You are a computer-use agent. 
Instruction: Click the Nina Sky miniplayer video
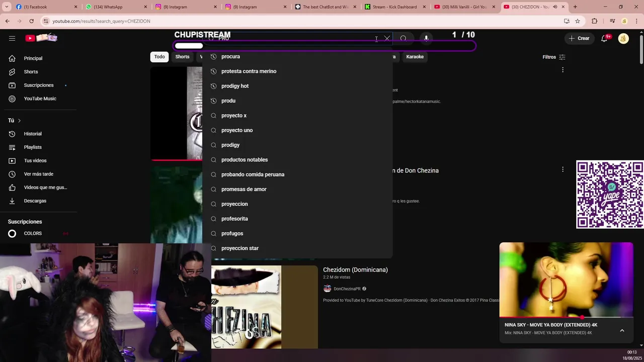click(x=566, y=280)
